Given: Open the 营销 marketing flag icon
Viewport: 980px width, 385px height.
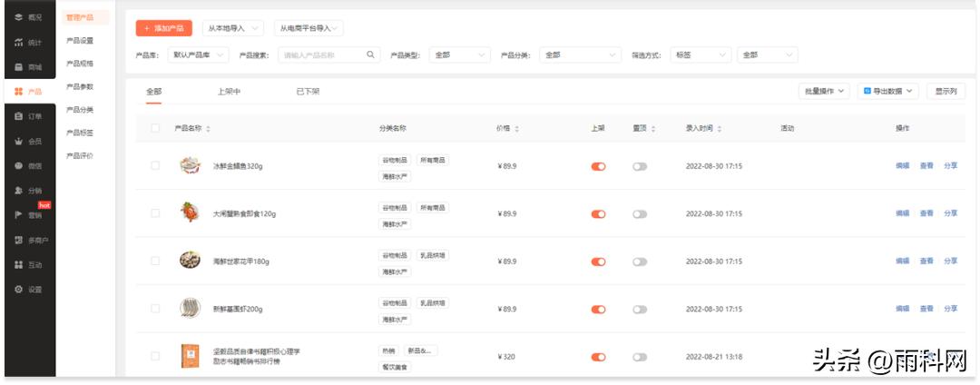Looking at the screenshot, I should point(19,215).
